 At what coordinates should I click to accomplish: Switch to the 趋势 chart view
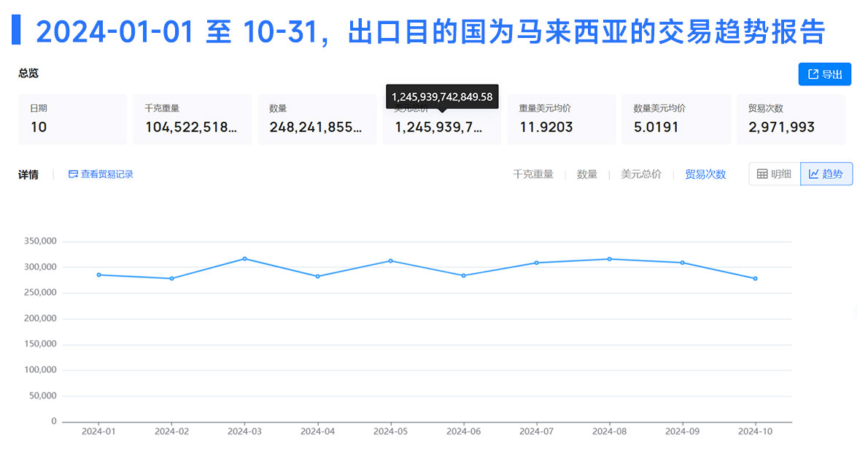(x=826, y=174)
